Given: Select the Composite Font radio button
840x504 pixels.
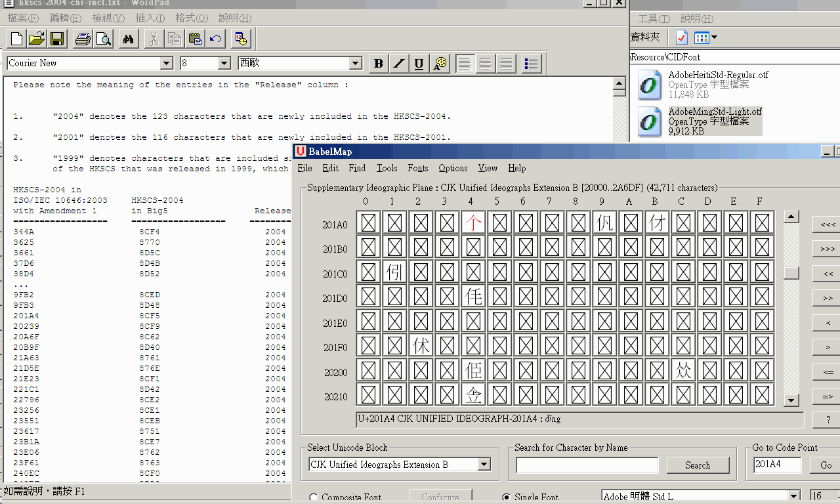Looking at the screenshot, I should (x=313, y=497).
